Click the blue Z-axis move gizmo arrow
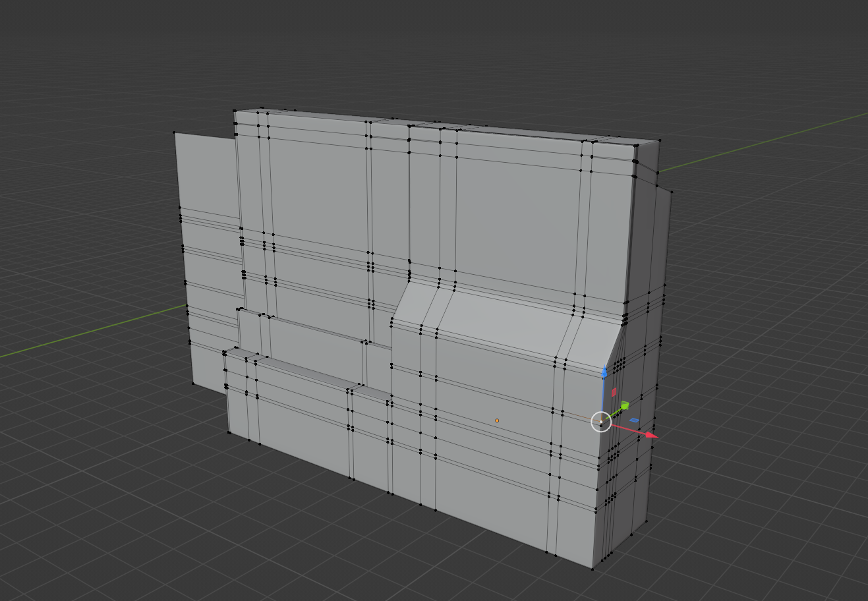The image size is (868, 601). [604, 373]
